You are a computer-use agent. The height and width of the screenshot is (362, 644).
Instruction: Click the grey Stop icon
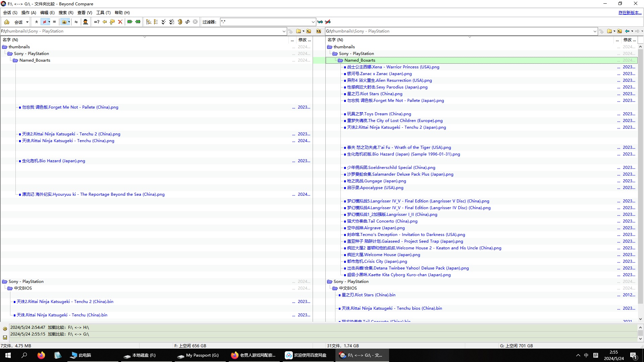click(195, 22)
